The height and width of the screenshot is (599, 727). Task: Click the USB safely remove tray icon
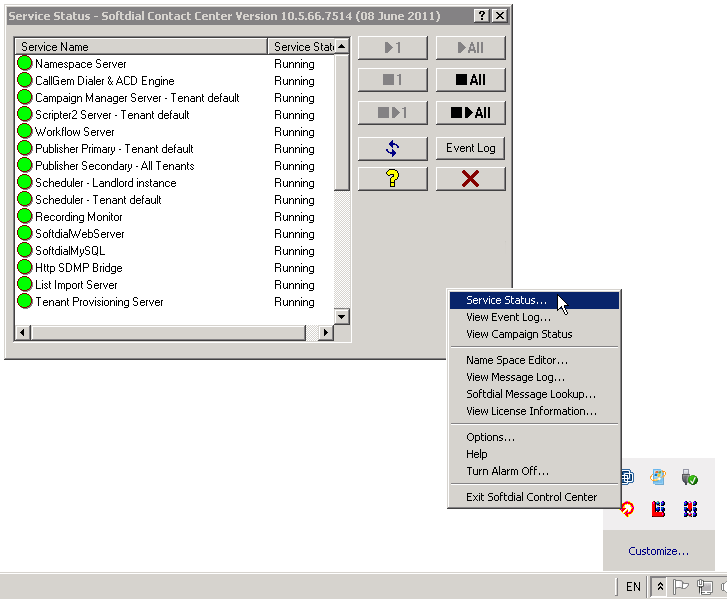coord(689,477)
